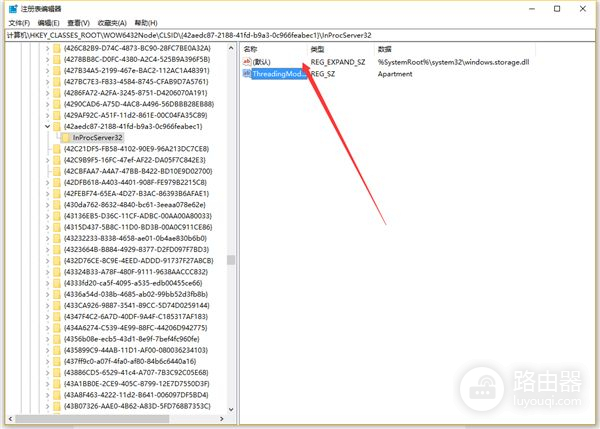Click the REG_EXPAND_SZ type cell
600x429 pixels.
click(338, 62)
